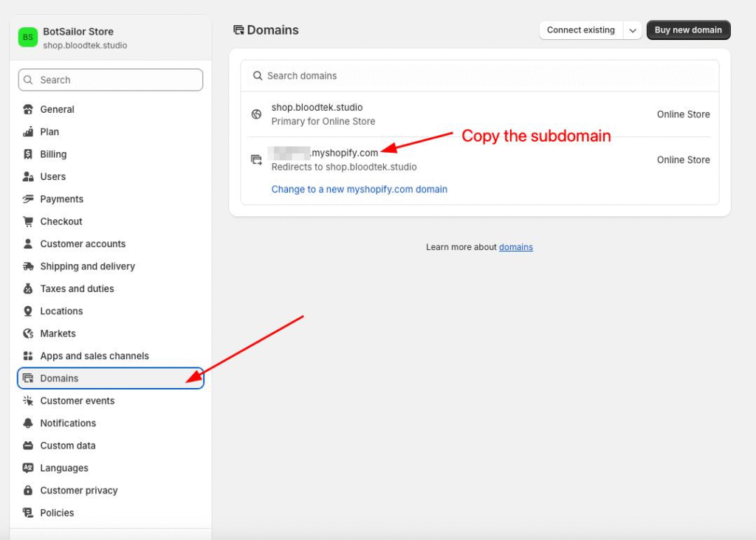756x540 pixels.
Task: Open Billing settings
Action: 111,154
